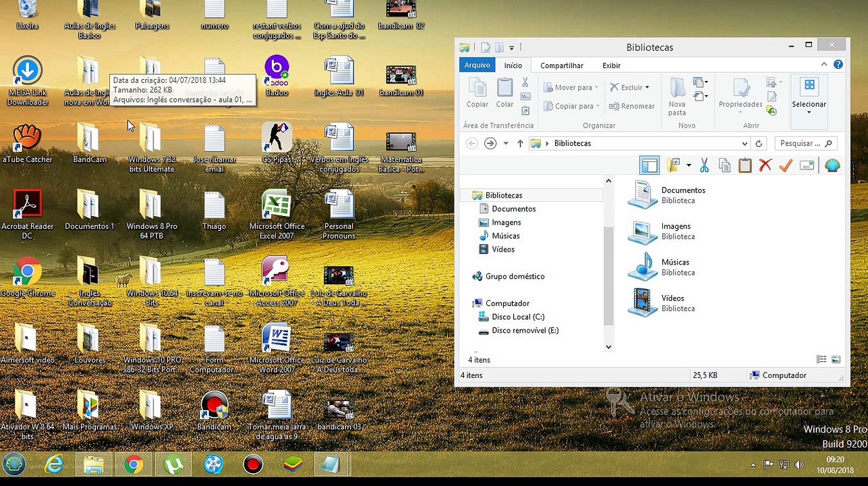
Task: Click the orange checkmark icon in toolbar
Action: click(x=785, y=165)
